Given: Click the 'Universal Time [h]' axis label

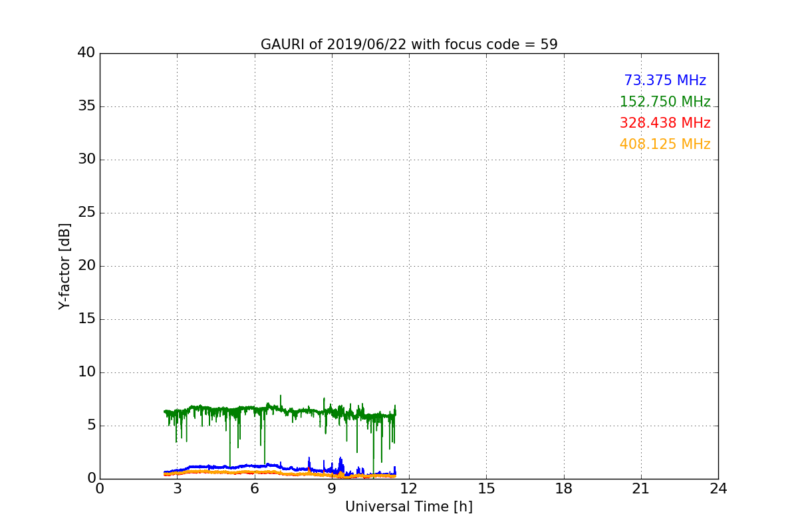Looking at the screenshot, I should coord(409,507).
